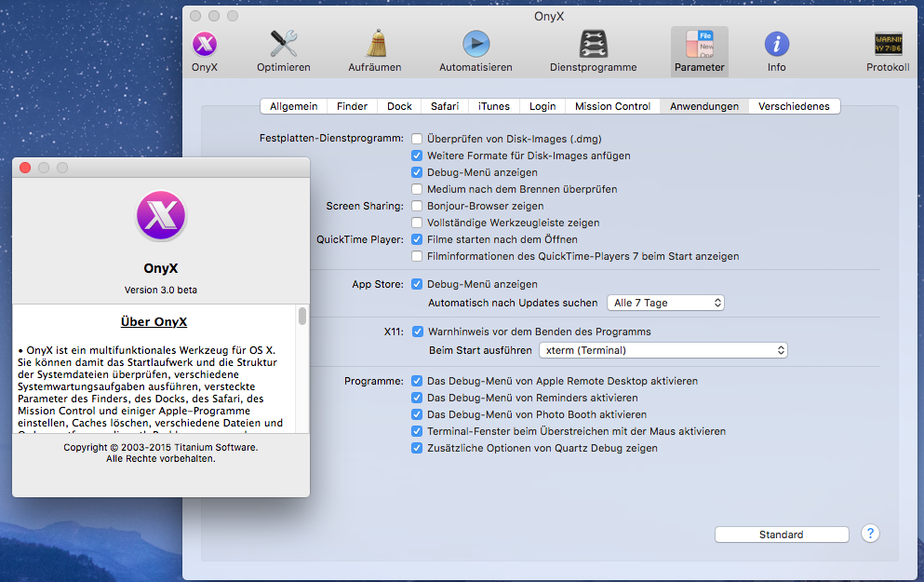This screenshot has height=582, width=924.
Task: Open the Alle 7 Tage update dropdown
Action: (665, 303)
